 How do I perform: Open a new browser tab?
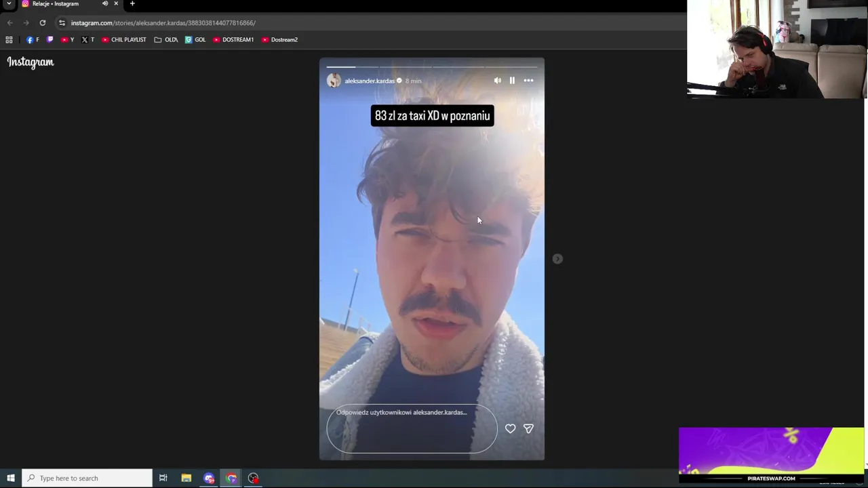(132, 4)
